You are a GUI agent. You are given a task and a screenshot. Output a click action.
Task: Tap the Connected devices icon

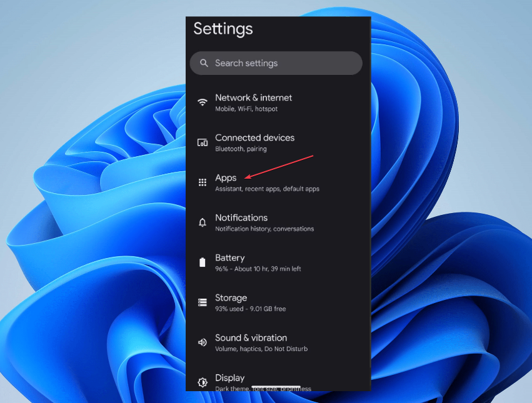(x=203, y=142)
